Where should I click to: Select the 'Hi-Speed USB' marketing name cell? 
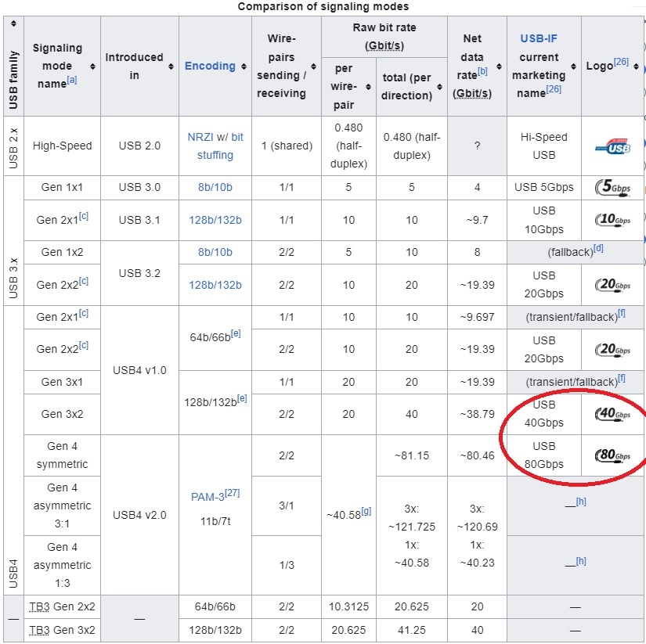544,146
